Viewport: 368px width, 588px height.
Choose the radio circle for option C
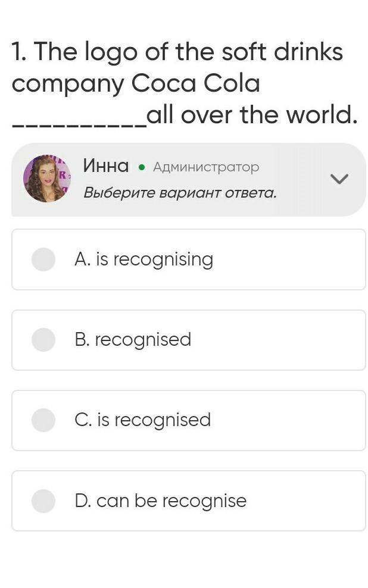click(43, 420)
